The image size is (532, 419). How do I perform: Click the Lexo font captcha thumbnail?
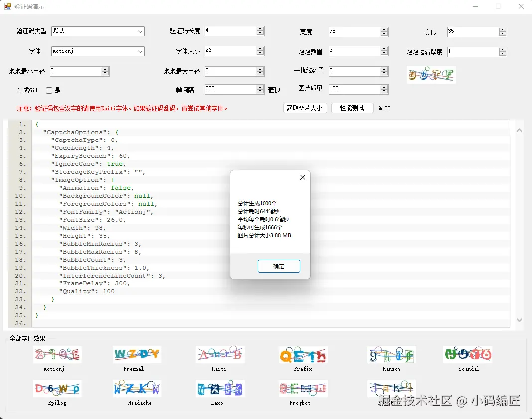pyautogui.click(x=220, y=389)
